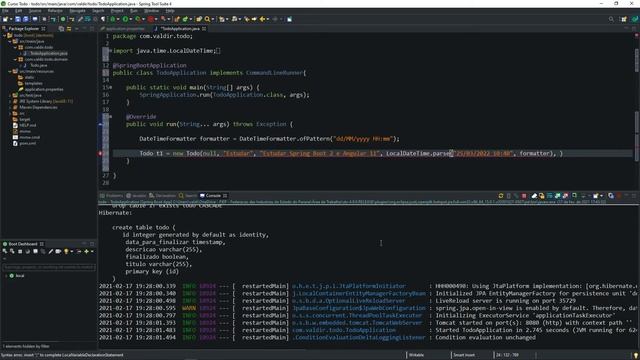Image resolution: width=640 pixels, height=360 pixels.
Task: Click the Boot Dashboard filter input field
Action: 49,267
